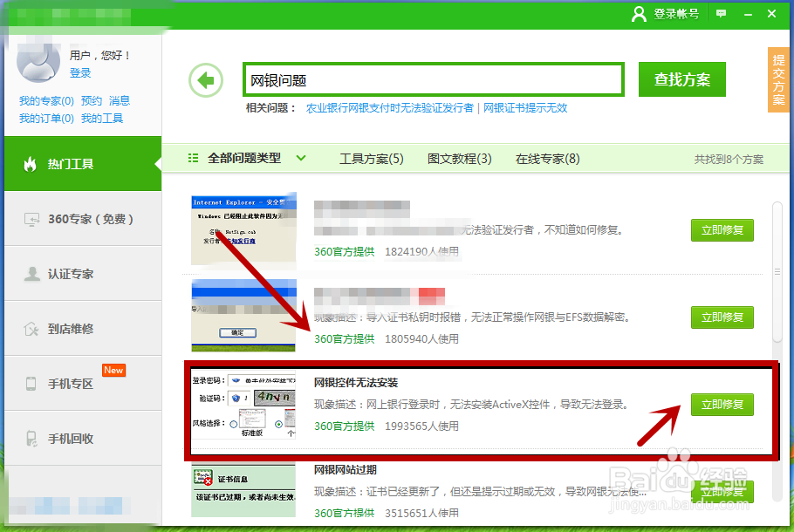Switch to 在线专家(8) tab
Viewport: 794px width, 532px height.
click(x=547, y=159)
